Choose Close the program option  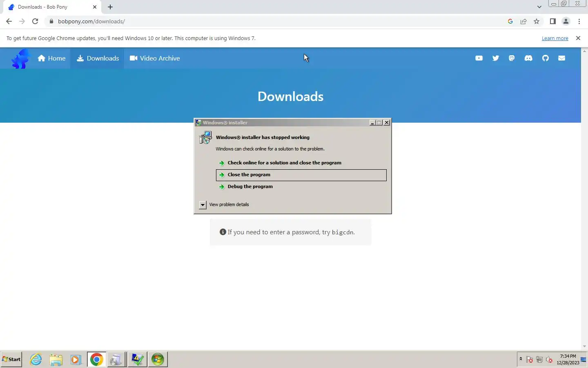(301, 175)
